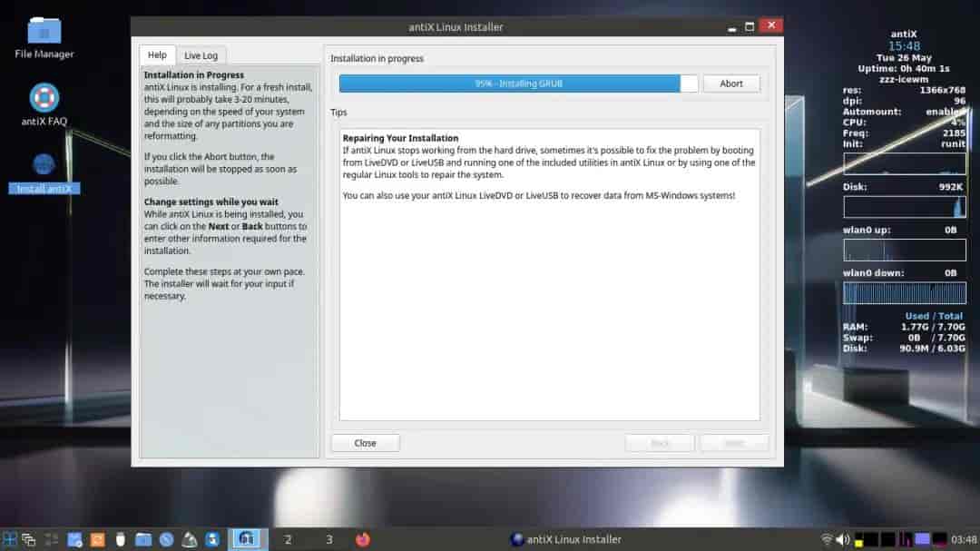Open the Wi-Fi network tray icon

pyautogui.click(x=827, y=539)
